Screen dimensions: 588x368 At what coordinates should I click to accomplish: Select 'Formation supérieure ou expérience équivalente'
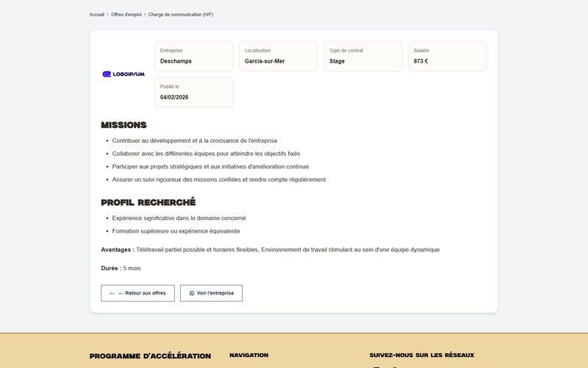click(176, 231)
